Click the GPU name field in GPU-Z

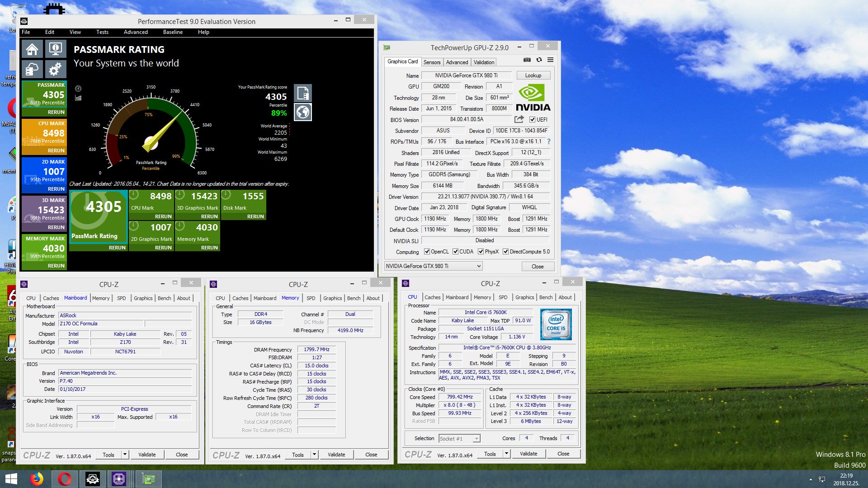[466, 75]
